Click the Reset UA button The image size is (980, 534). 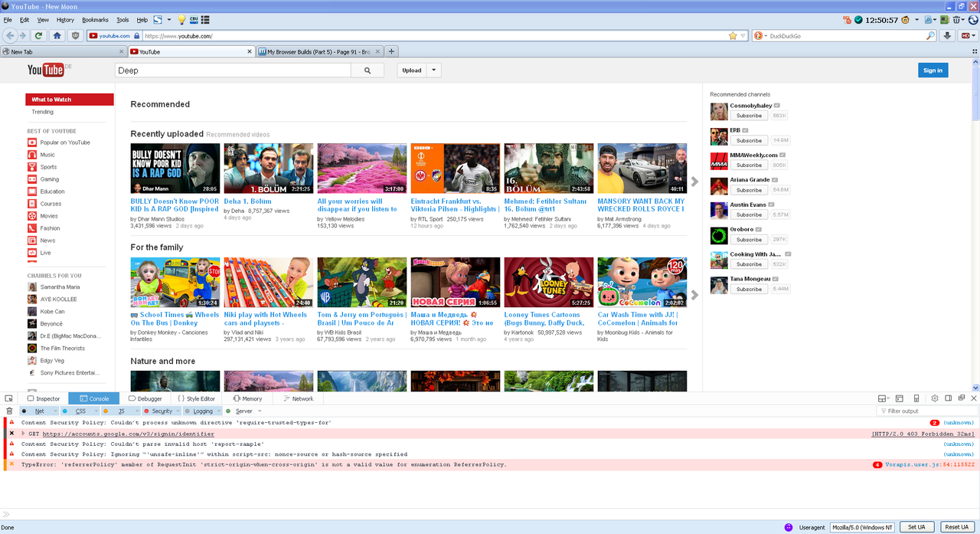956,527
